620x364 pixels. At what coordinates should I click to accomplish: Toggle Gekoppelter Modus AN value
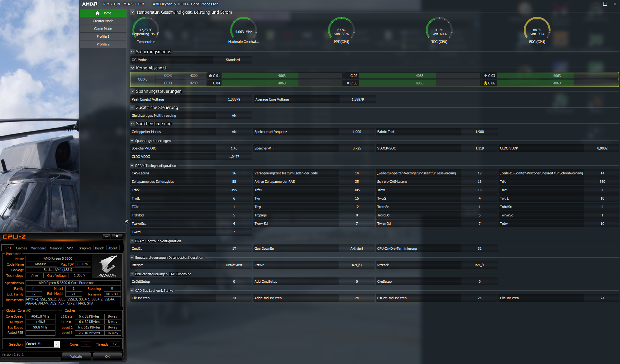pos(234,132)
